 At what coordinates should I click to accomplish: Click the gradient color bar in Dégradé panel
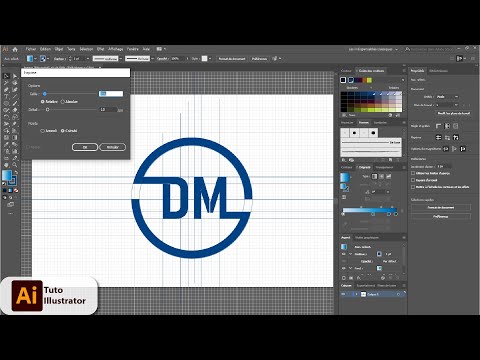click(369, 210)
